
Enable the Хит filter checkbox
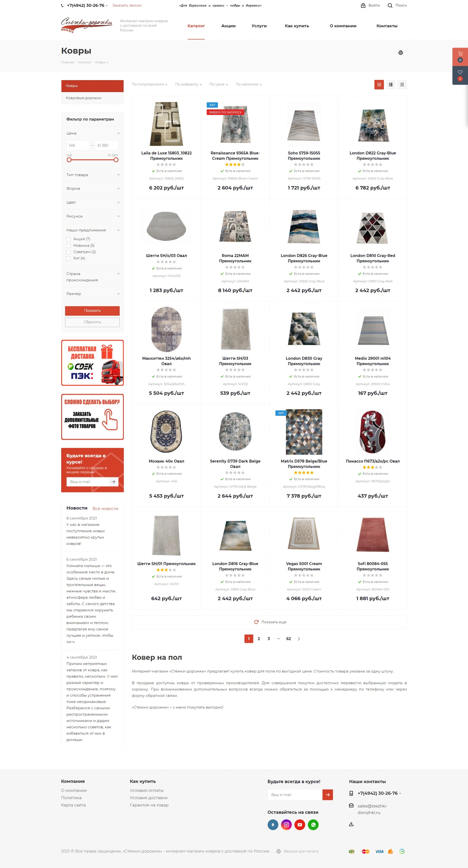pyautogui.click(x=68, y=258)
